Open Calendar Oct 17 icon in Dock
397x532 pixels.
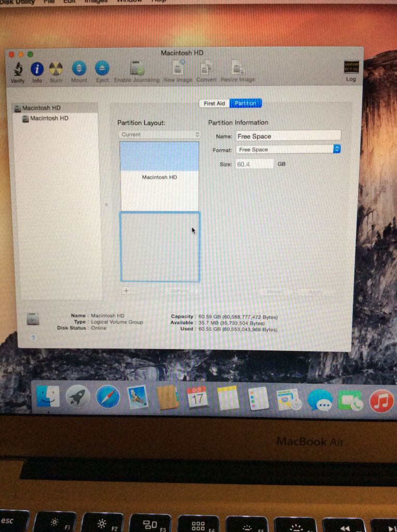[197, 398]
